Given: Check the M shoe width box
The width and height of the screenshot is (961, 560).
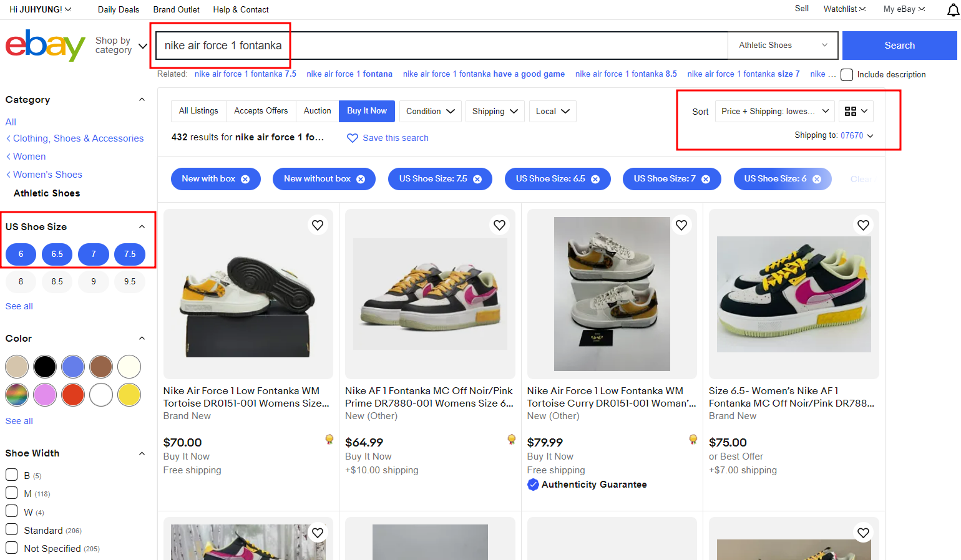Looking at the screenshot, I should [11, 493].
